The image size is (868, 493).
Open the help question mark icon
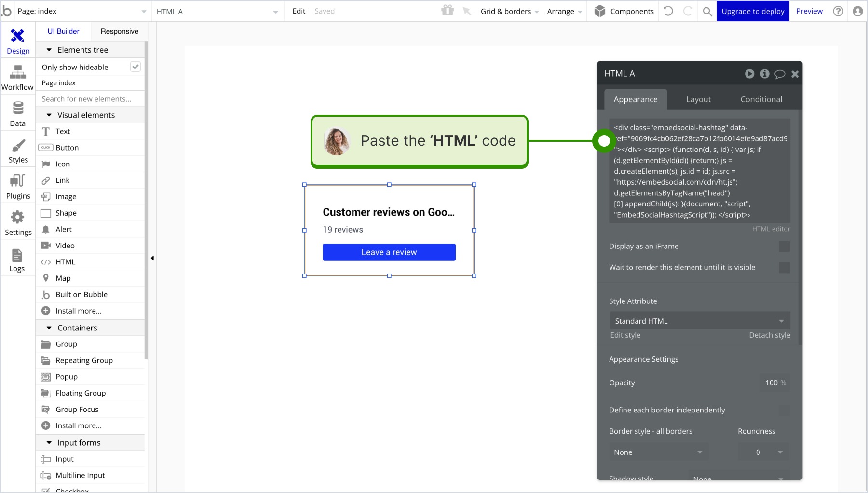coord(838,11)
